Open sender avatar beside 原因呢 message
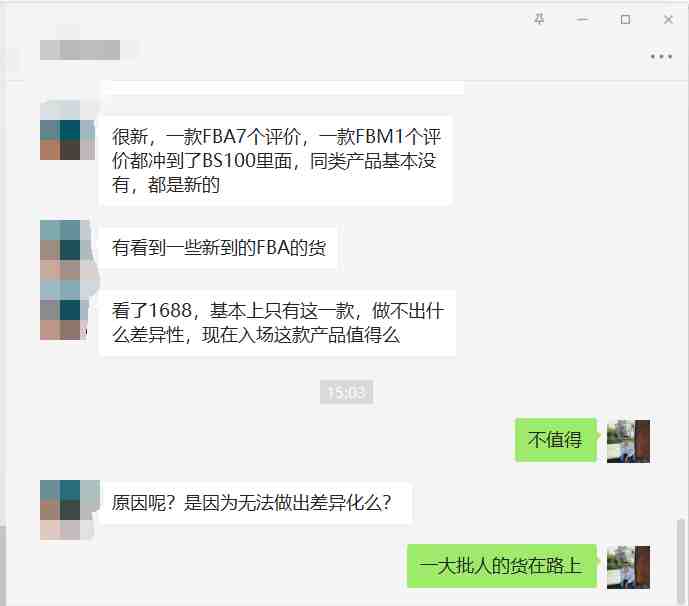Viewport: 689px width, 606px height. click(68, 510)
